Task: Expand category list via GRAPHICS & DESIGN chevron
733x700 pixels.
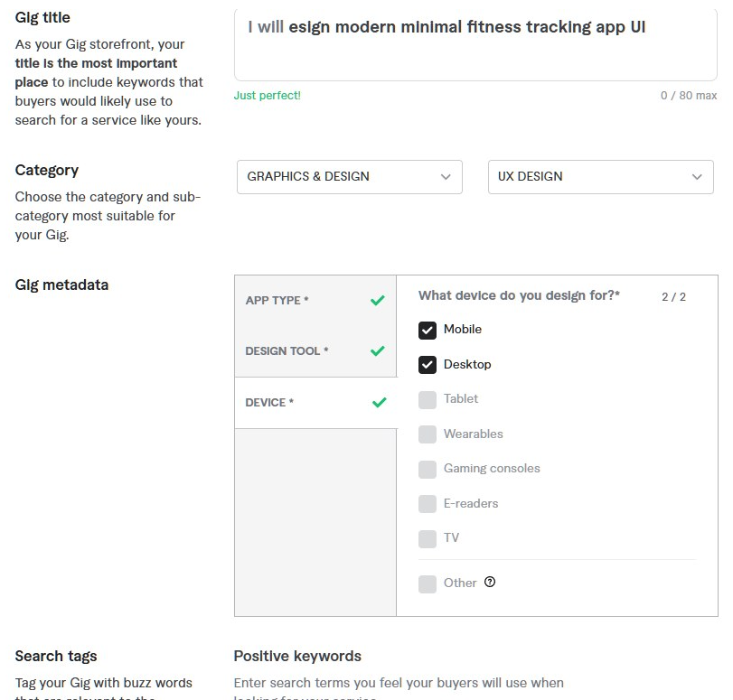Action: pyautogui.click(x=446, y=177)
